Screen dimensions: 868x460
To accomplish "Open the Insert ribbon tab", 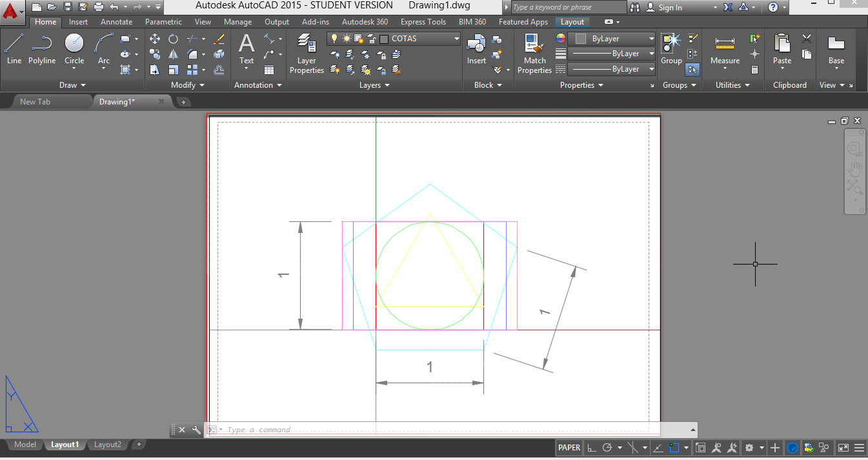I will point(79,22).
